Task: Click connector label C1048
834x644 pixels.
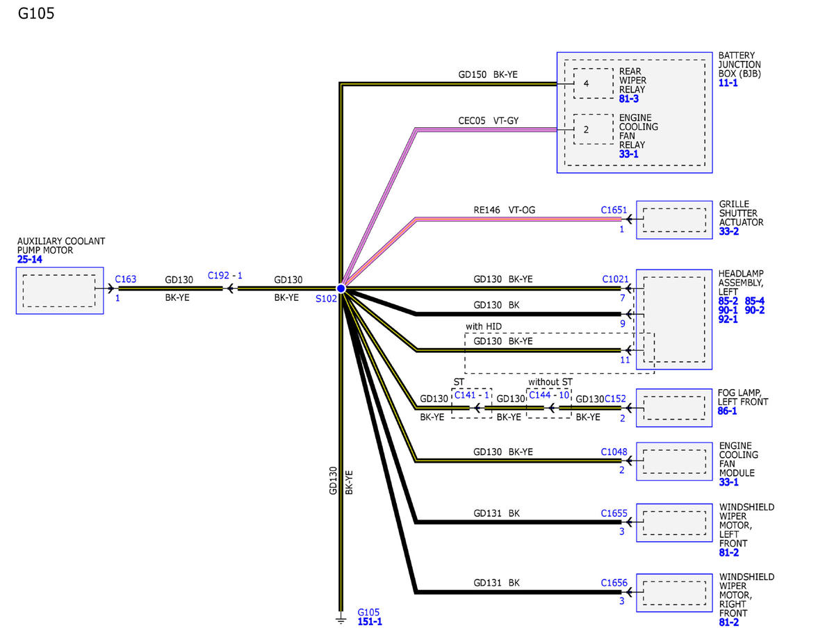Action: pos(614,452)
